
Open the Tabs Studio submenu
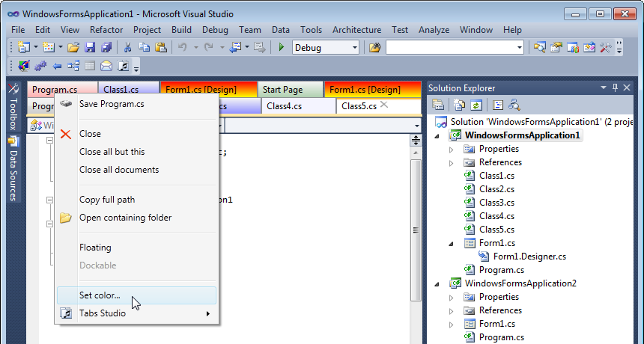pyautogui.click(x=136, y=313)
